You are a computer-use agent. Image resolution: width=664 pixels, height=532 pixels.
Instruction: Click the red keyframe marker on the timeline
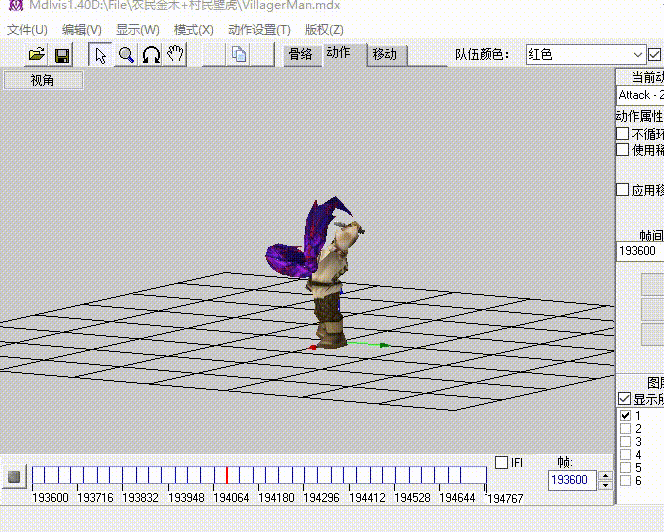(227, 475)
